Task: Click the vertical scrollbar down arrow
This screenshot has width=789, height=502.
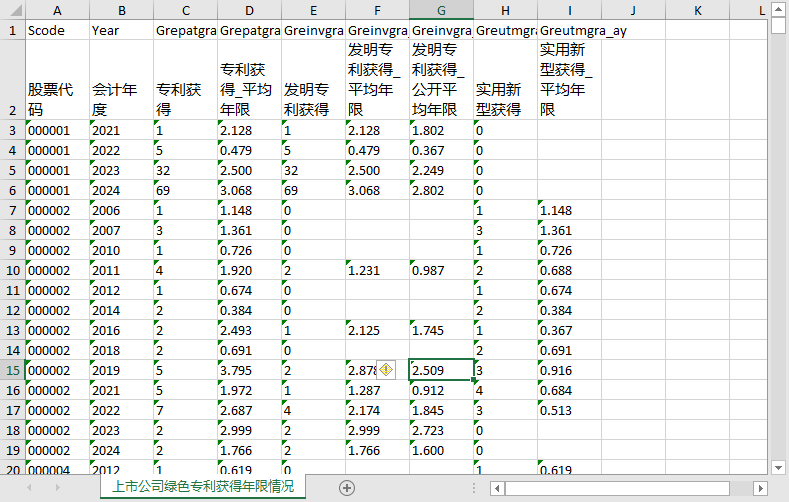Action: (x=778, y=468)
